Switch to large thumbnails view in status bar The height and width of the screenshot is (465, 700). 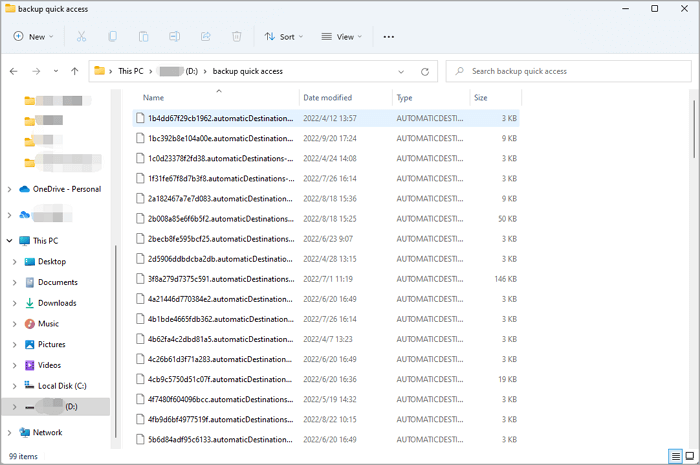tap(689, 456)
